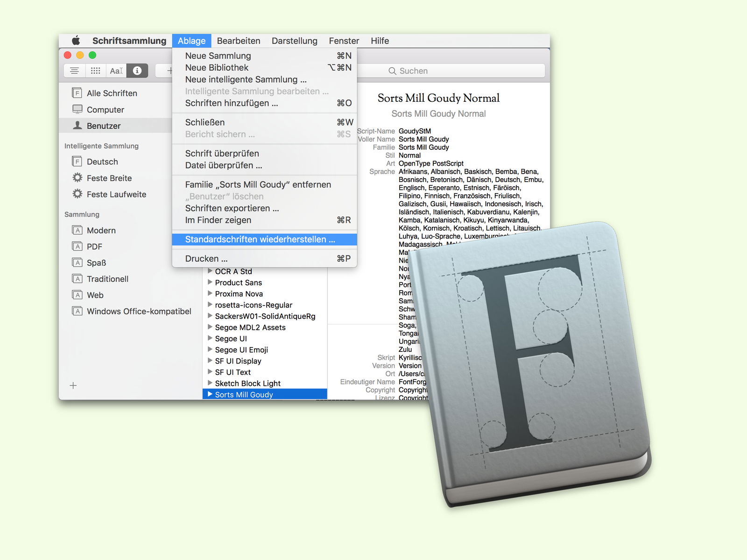The width and height of the screenshot is (747, 560).
Task: Switch to custom text preview icon
Action: [x=116, y=70]
